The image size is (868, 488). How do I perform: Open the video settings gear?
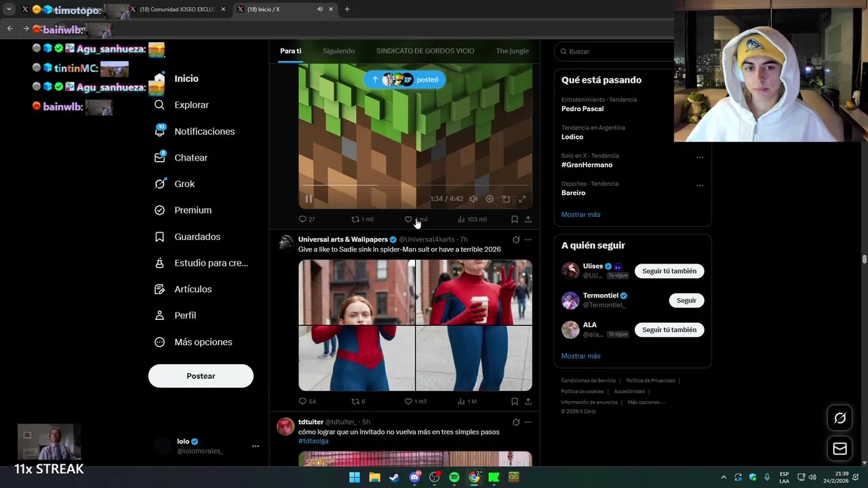490,199
